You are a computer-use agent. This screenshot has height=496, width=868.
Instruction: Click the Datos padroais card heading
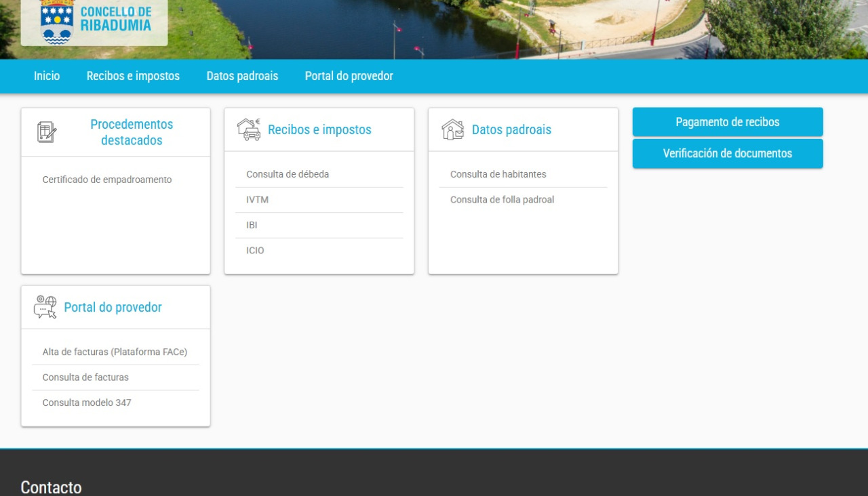point(511,129)
